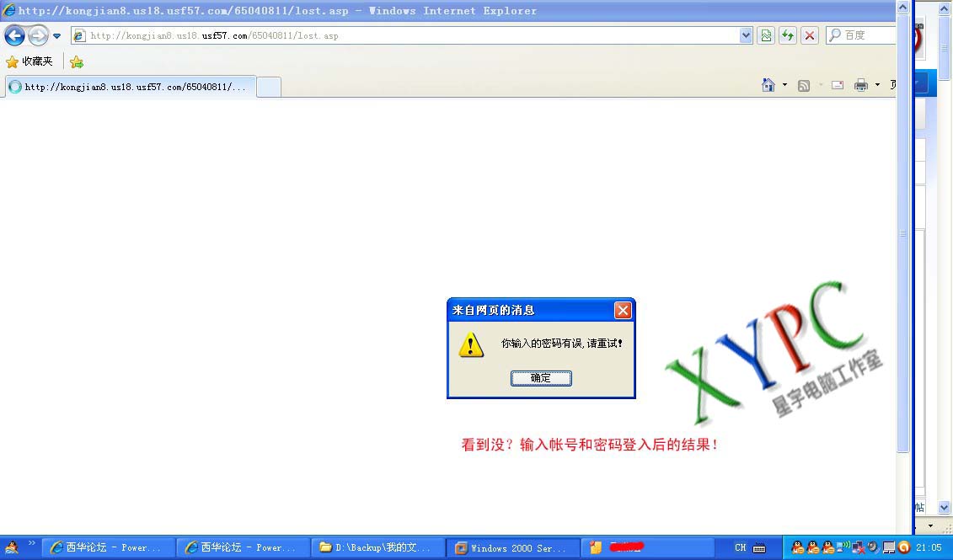
Task: Click the taskbar button with red scribble
Action: click(x=648, y=548)
